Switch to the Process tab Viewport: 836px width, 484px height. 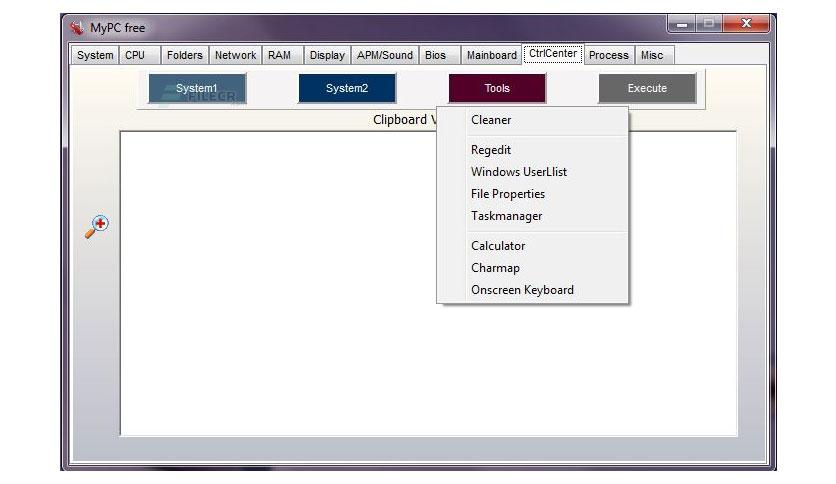tap(609, 55)
